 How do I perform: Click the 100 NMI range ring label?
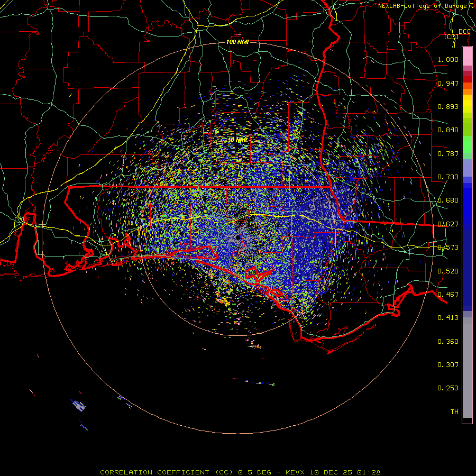pyautogui.click(x=237, y=42)
